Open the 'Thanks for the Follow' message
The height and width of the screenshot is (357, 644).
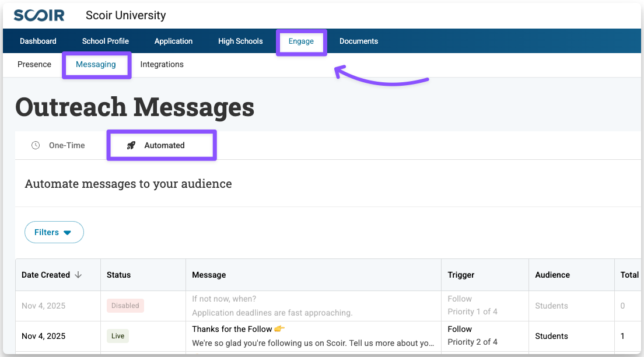coord(232,329)
